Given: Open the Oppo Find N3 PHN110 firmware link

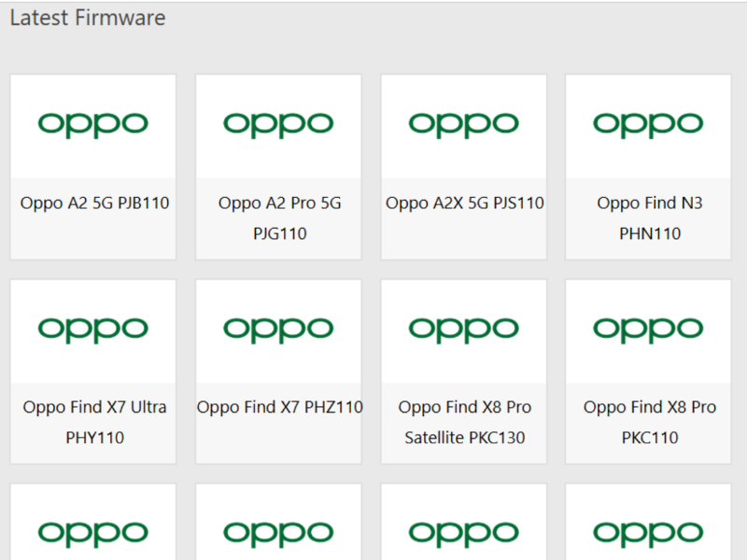Looking at the screenshot, I should point(650,217).
